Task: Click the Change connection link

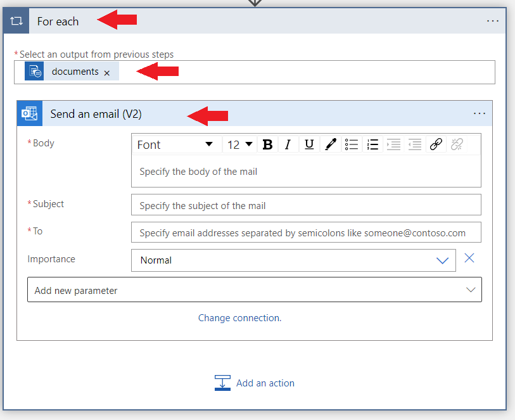Action: [x=239, y=317]
